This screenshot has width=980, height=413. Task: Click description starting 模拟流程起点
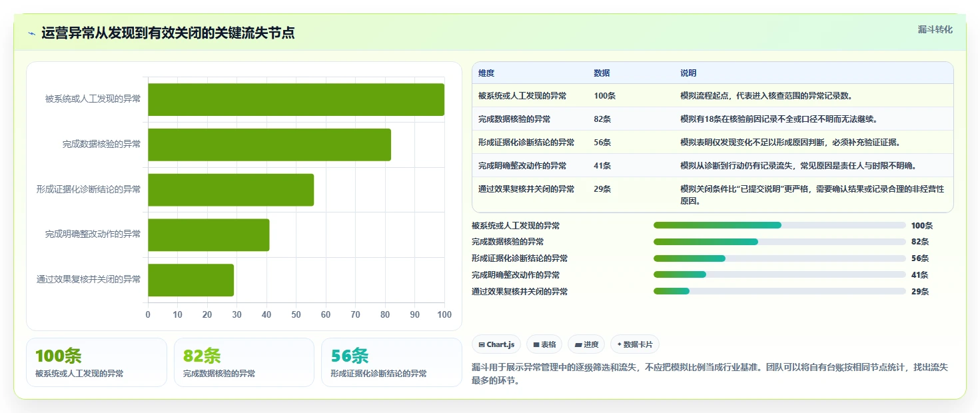(x=766, y=96)
